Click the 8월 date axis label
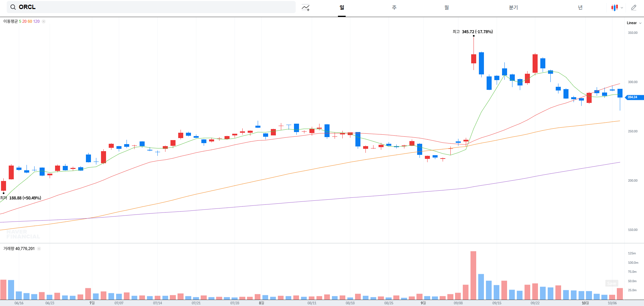Image resolution: width=644 pixels, height=306 pixels. coord(261,303)
